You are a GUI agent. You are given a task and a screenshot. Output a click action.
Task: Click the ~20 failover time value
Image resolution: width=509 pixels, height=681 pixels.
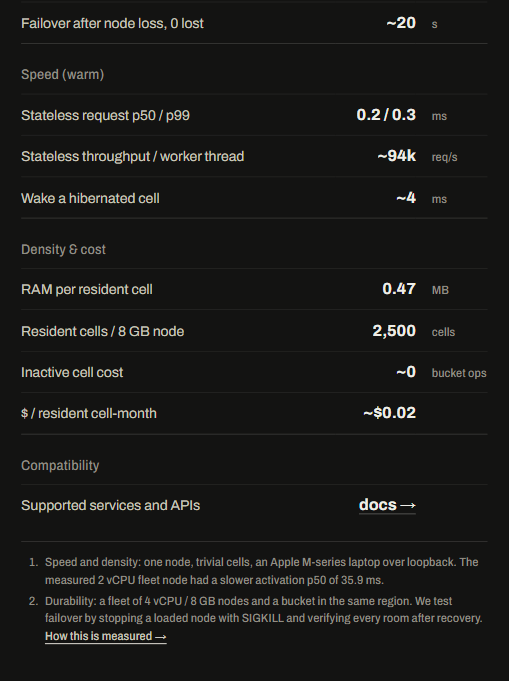click(x=401, y=23)
